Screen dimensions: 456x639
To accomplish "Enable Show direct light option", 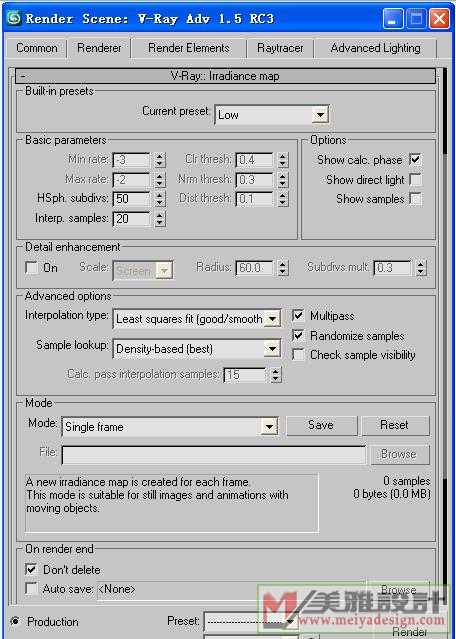I will (415, 179).
